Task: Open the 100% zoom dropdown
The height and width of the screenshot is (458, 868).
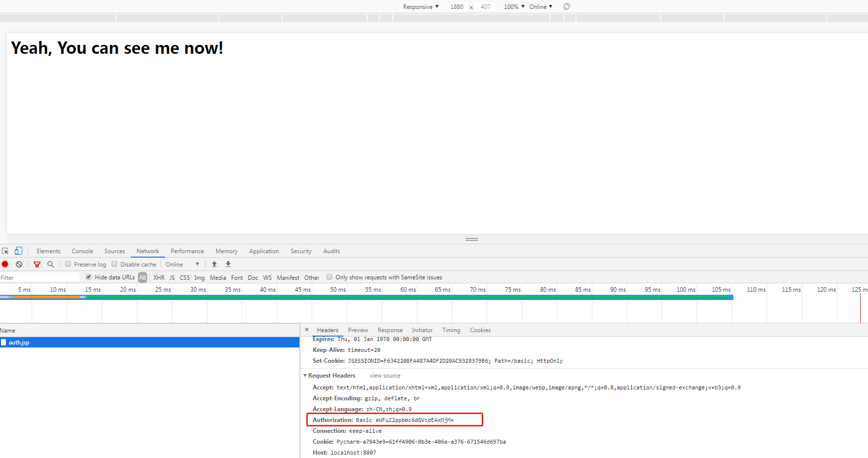Action: [514, 6]
